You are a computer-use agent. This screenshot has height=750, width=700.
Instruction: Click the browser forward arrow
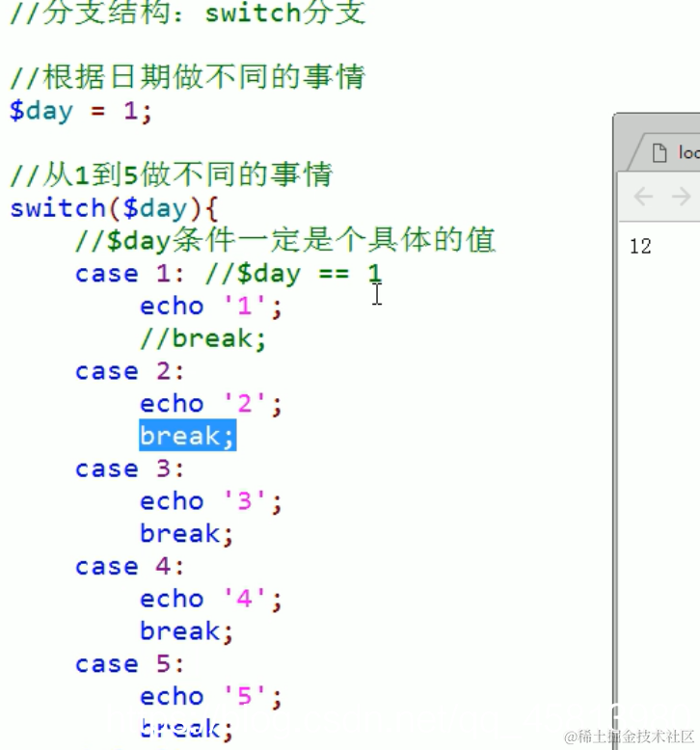pyautogui.click(x=682, y=197)
